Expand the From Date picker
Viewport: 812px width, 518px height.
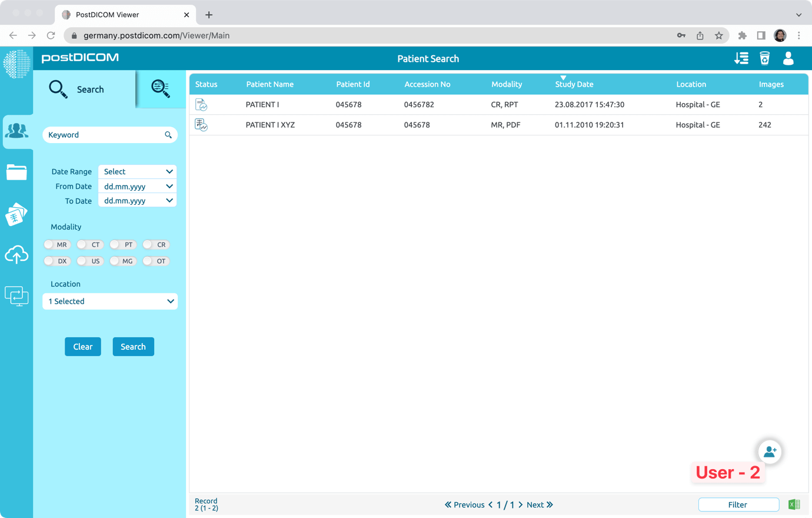(137, 186)
